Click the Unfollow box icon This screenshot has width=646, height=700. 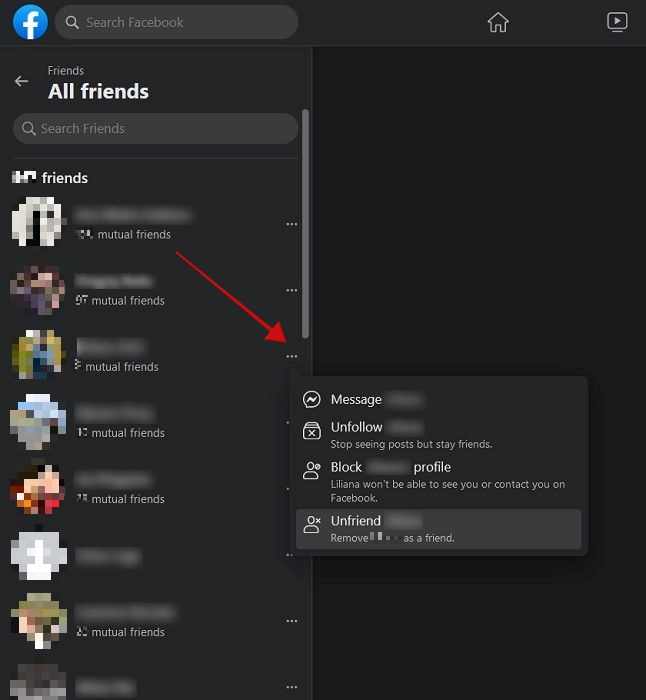point(312,431)
